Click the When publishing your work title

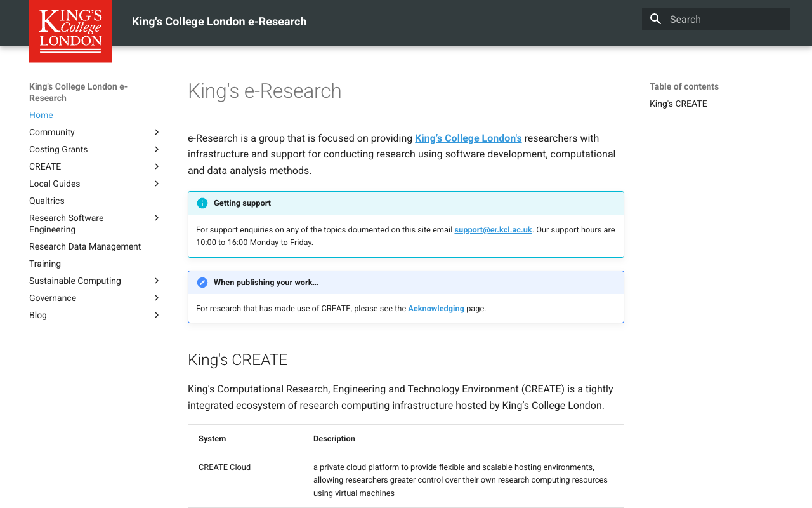(266, 283)
